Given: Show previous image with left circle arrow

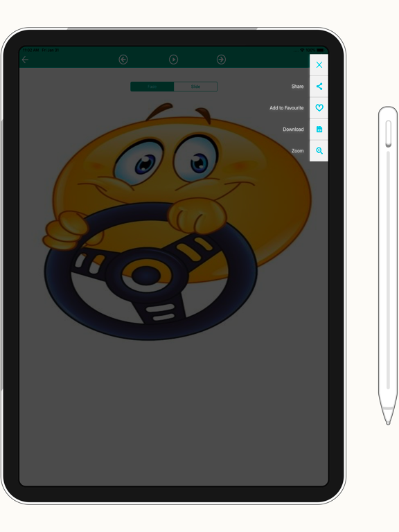Looking at the screenshot, I should [123, 60].
